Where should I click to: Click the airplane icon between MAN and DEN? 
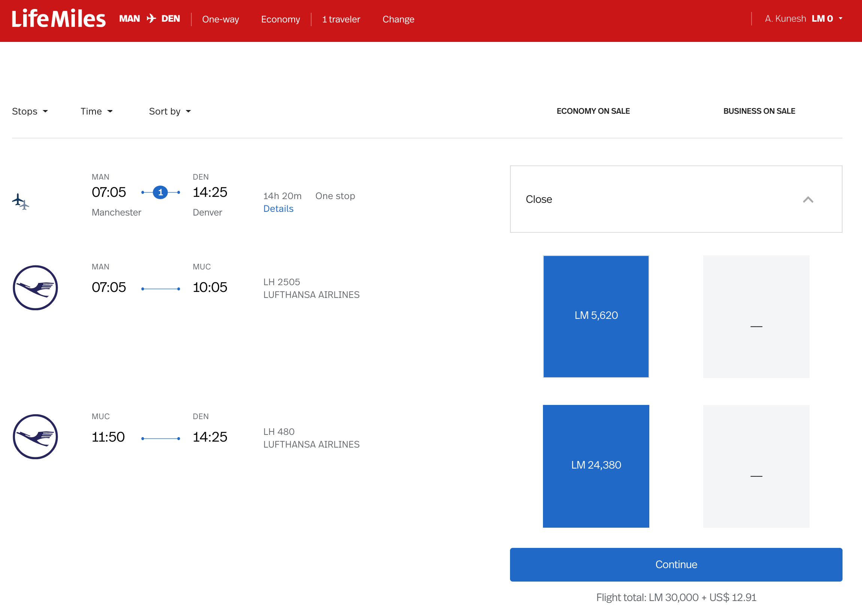[151, 19]
